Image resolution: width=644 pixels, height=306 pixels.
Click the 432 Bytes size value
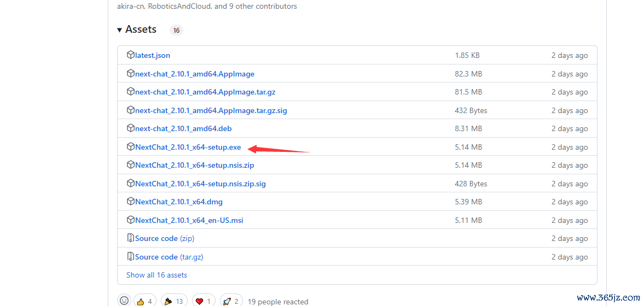click(471, 110)
